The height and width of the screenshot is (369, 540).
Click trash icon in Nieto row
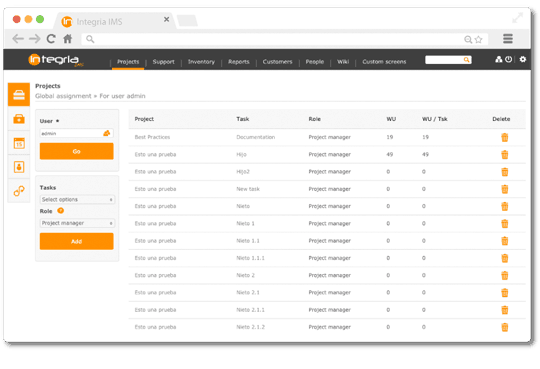click(505, 206)
